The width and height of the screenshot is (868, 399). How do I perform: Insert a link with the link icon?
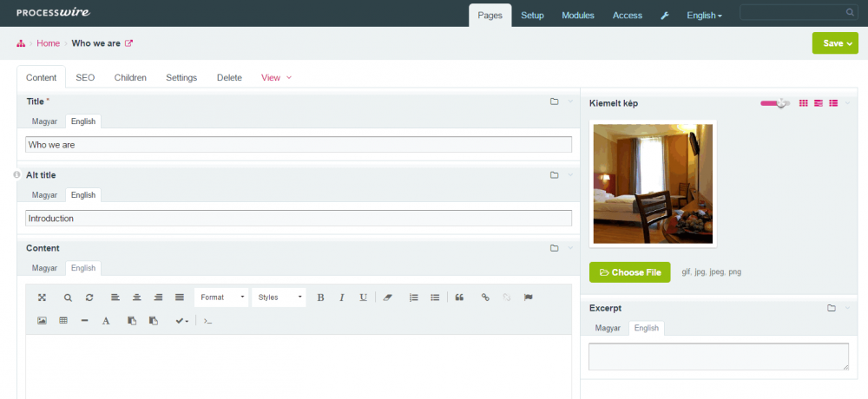[x=485, y=298]
